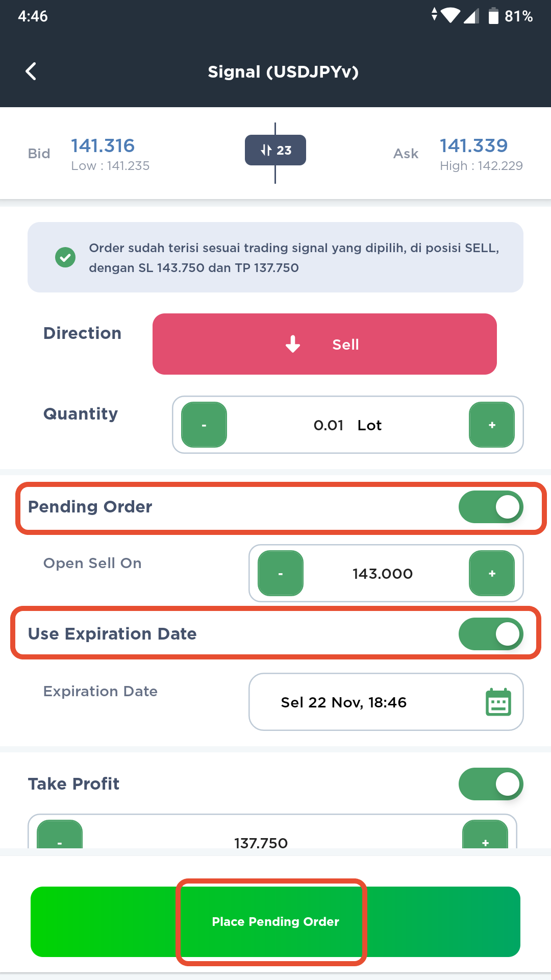Tap the Ask price 141.339

(474, 146)
